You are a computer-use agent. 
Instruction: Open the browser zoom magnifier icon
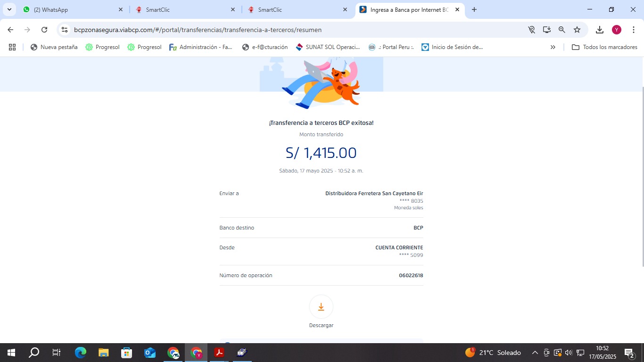click(x=561, y=30)
